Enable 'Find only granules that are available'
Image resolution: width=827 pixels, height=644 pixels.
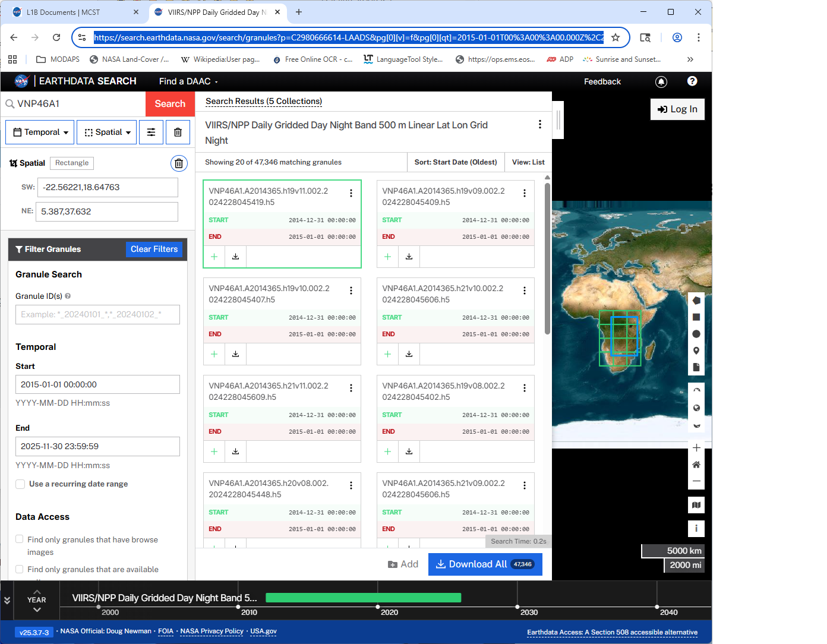(20, 569)
